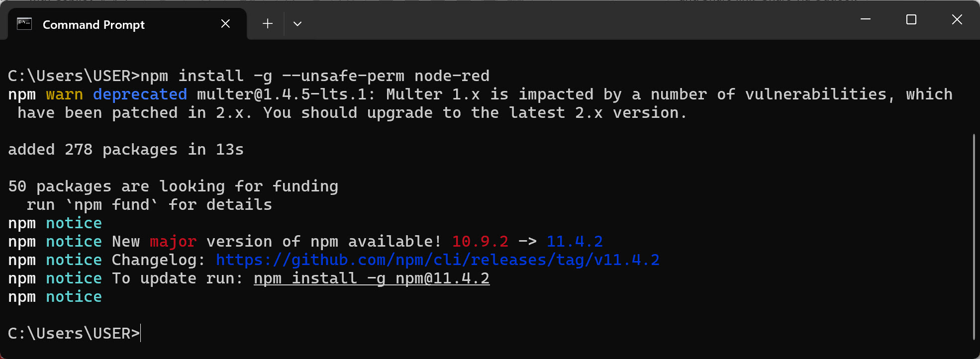Place cursor at the final C:\Users\USER> prompt
This screenshot has width=980, height=359.
pos(141,334)
